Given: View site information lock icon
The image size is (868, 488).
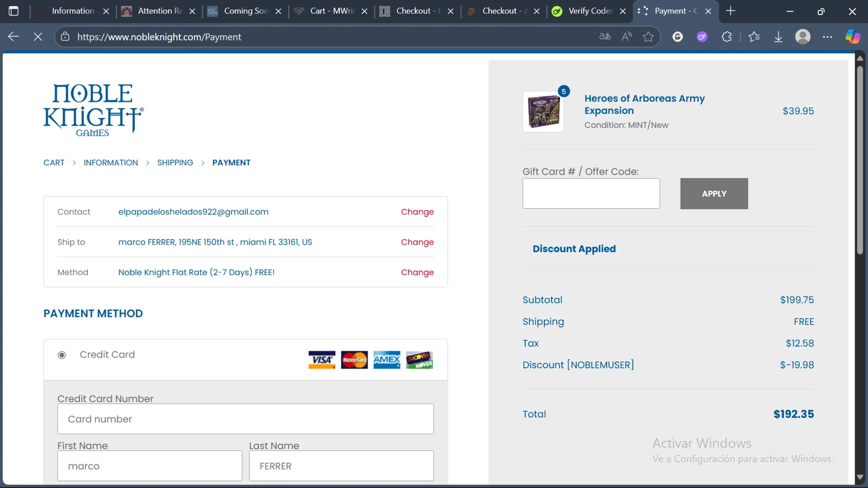Looking at the screenshot, I should [x=65, y=36].
